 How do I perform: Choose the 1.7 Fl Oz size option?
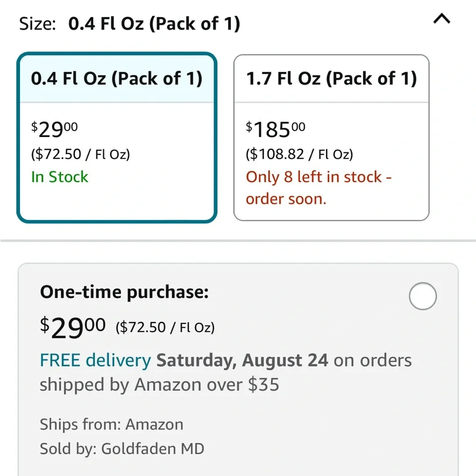pos(331,138)
